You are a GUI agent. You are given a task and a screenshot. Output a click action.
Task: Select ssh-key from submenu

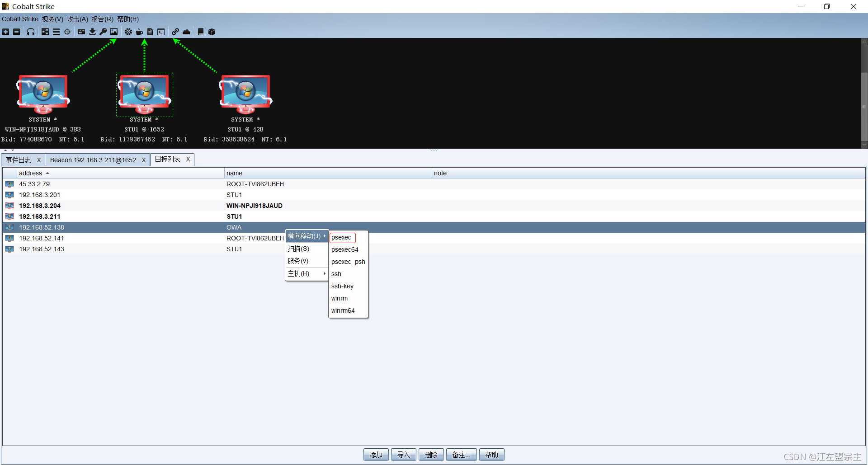[x=348, y=286]
